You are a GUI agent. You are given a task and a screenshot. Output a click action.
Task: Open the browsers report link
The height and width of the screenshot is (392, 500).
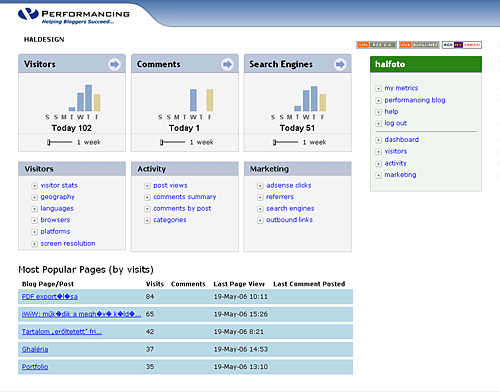click(55, 220)
